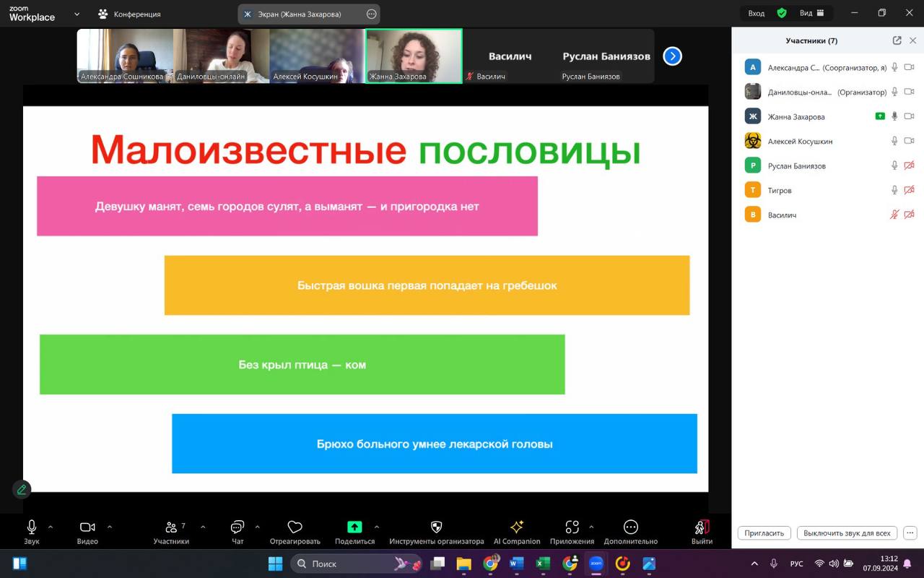
Task: Click Выключить звук для всех button
Action: (847, 533)
